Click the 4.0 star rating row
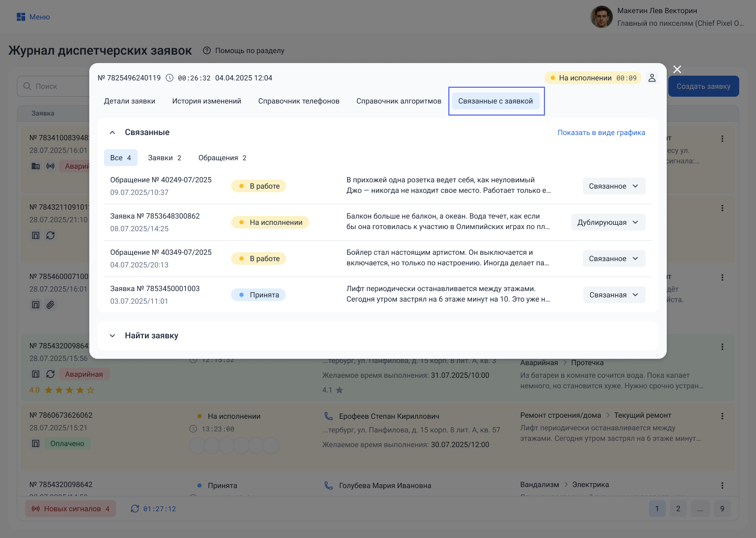756x538 pixels. point(62,390)
